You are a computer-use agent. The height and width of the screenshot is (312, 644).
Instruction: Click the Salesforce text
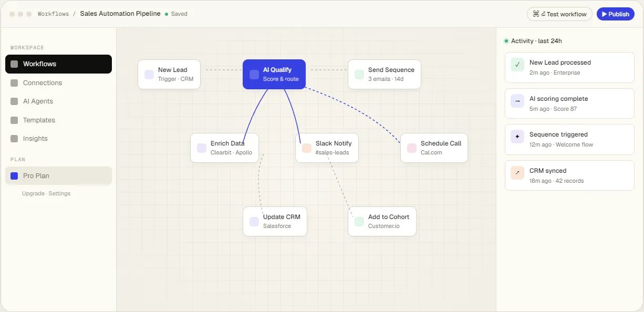(x=277, y=226)
